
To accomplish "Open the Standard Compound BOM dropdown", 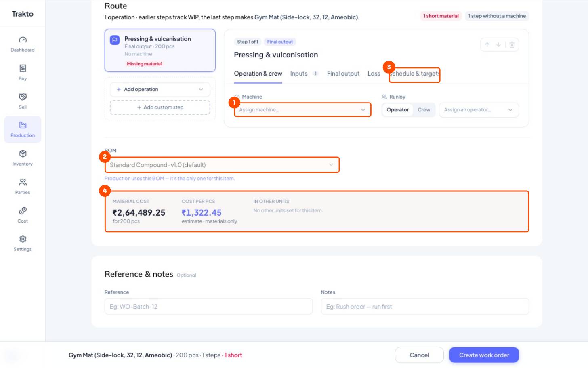I will (x=222, y=165).
